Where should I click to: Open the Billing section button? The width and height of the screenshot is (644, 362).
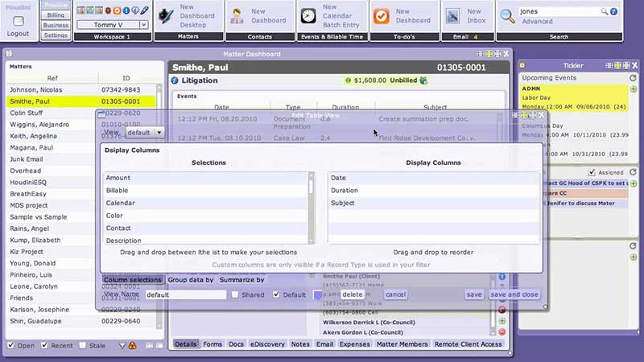[x=56, y=15]
